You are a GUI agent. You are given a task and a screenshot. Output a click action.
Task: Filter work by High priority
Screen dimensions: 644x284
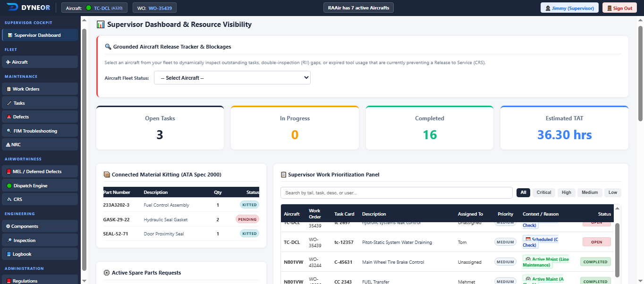[567, 192]
